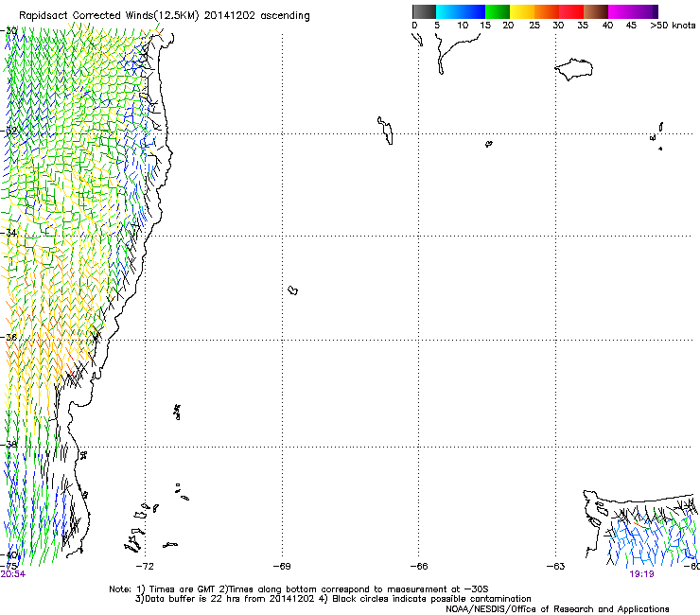Screen dimensions: 700x615
Task: Click the yellow 20-25 knots legend segment
Action: point(522,11)
